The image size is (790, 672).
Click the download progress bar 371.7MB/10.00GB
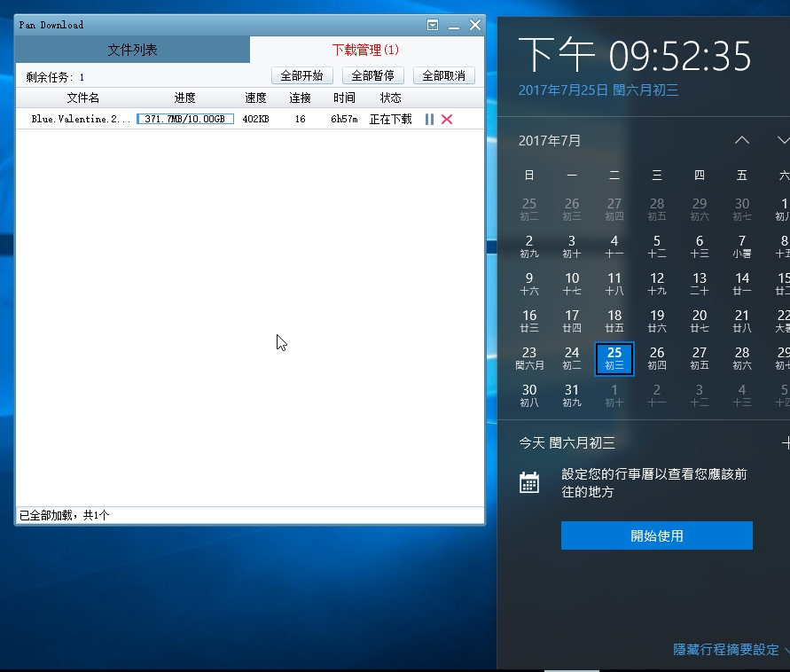(185, 119)
